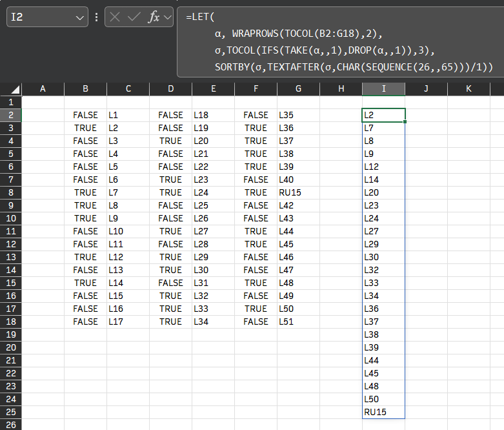Click cell G7 containing L40
This screenshot has width=504, height=430.
point(298,179)
